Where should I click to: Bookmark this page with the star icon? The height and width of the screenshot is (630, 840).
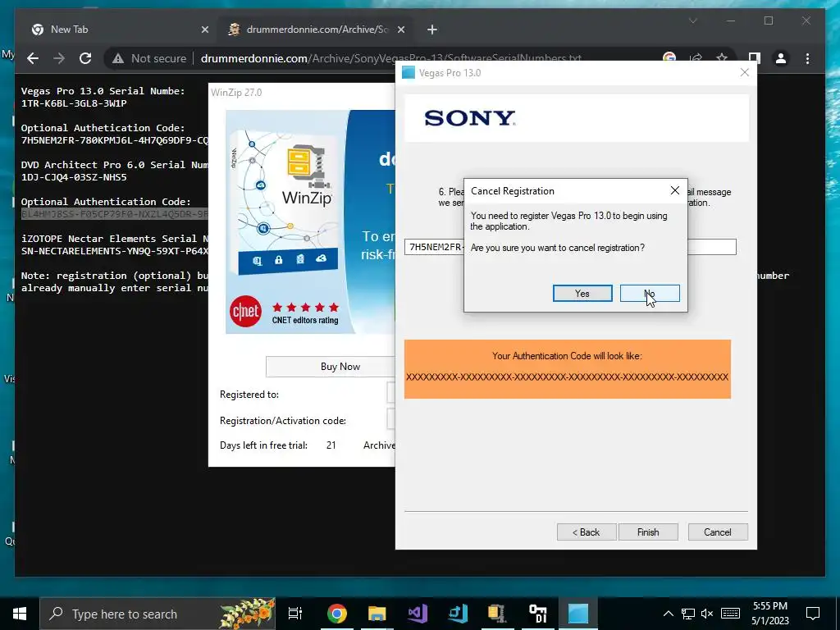click(x=722, y=57)
